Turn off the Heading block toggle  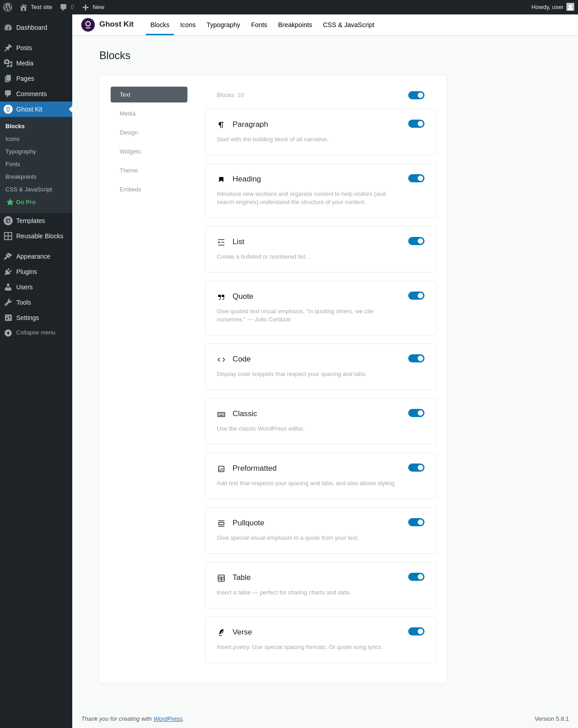(x=416, y=178)
